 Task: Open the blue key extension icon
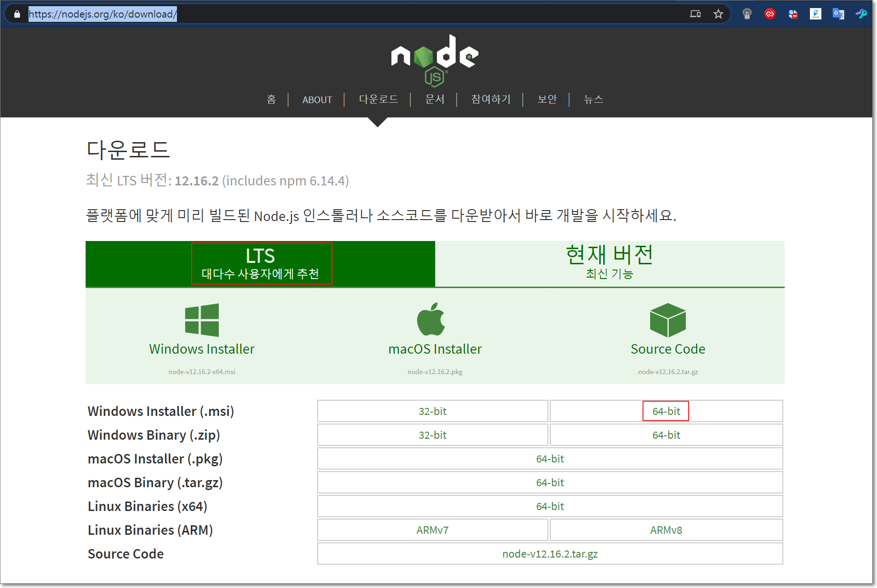click(861, 14)
